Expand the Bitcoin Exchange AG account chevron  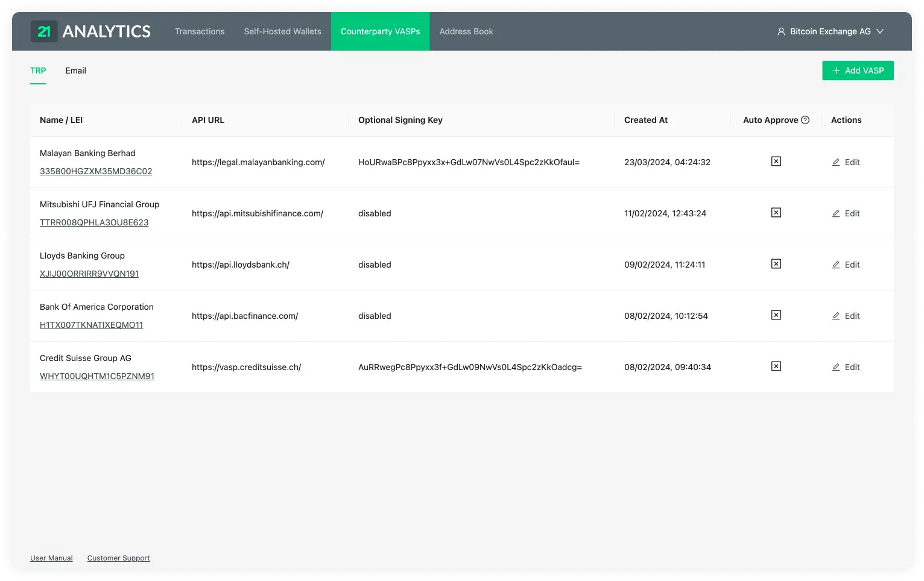(x=880, y=31)
